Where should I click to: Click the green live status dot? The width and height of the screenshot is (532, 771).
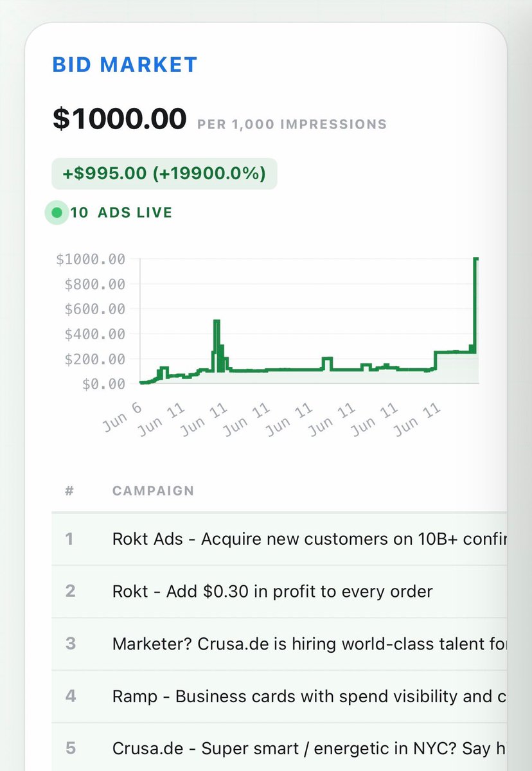[x=57, y=213]
